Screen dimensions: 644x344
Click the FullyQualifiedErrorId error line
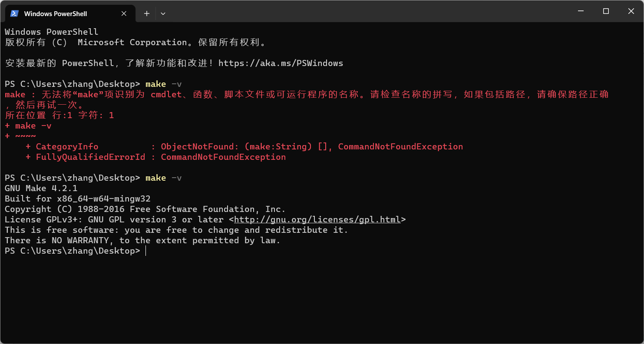[155, 157]
